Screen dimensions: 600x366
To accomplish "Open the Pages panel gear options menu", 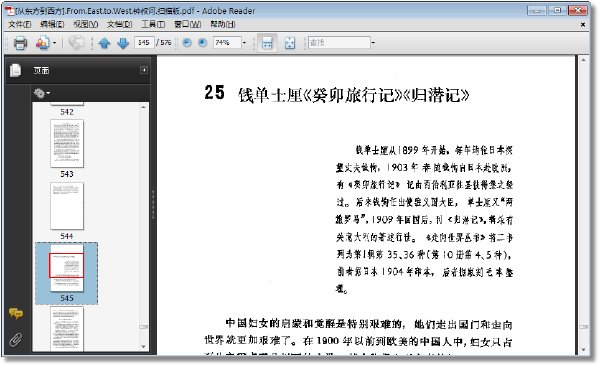I will (x=42, y=93).
